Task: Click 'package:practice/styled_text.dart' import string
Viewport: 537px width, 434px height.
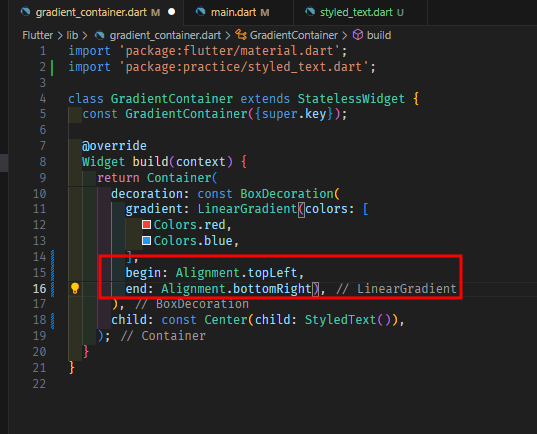Action: point(243,67)
